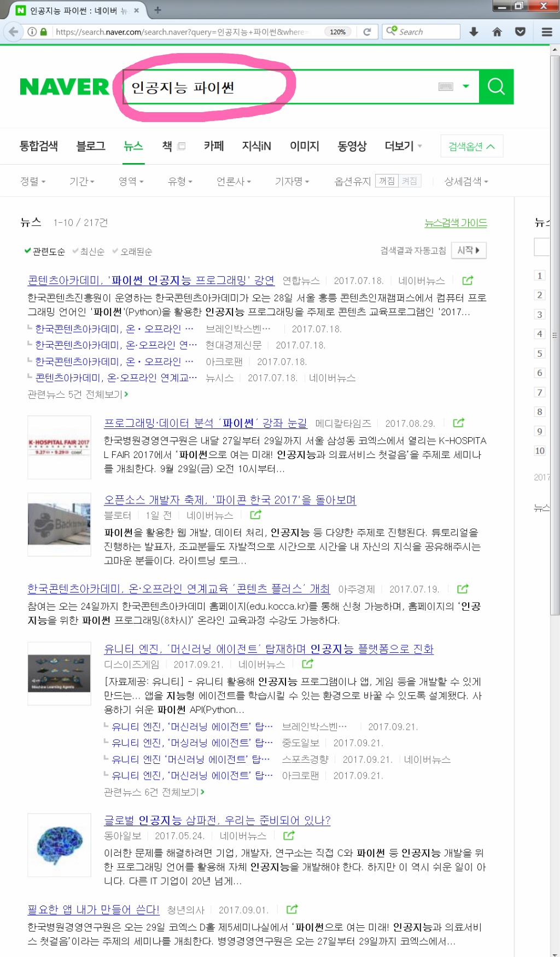Click the 120% zoom level indicator
560x957 pixels.
[337, 32]
